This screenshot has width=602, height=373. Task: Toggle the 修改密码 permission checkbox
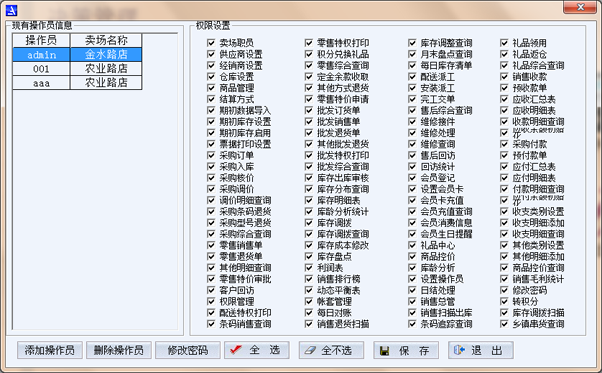coord(504,290)
